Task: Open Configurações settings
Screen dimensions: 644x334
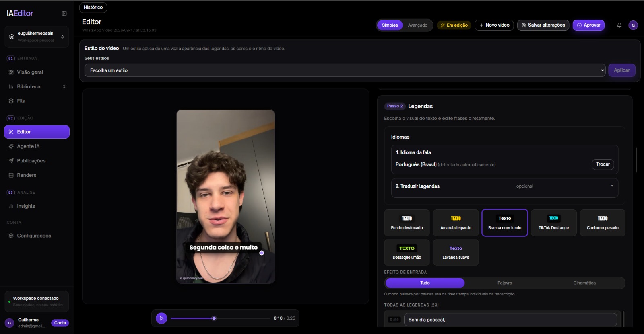Action: click(37, 236)
